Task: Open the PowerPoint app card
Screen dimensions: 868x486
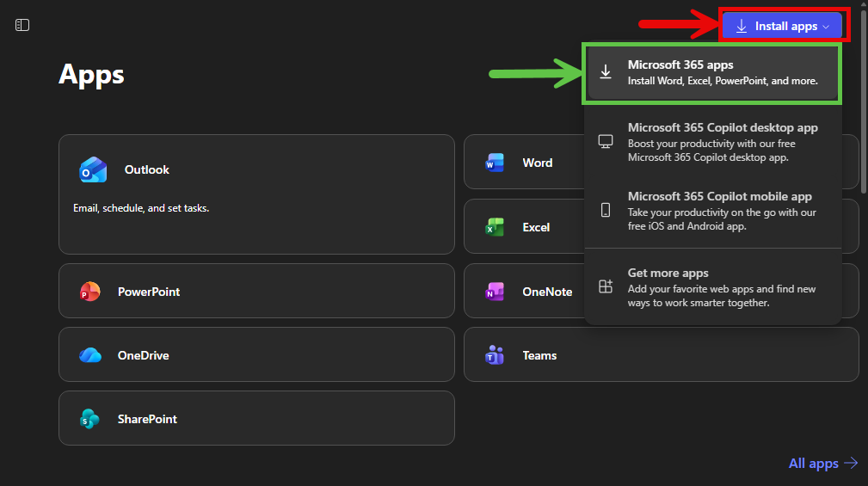Action: pos(256,291)
